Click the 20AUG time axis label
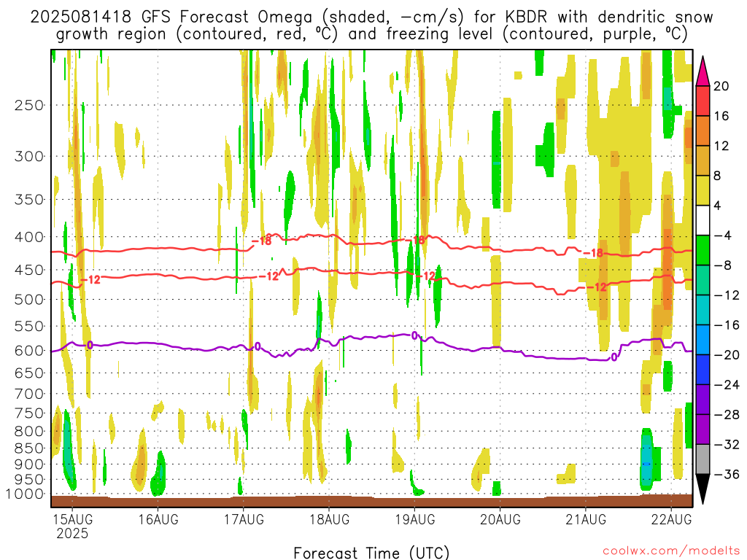 click(500, 519)
